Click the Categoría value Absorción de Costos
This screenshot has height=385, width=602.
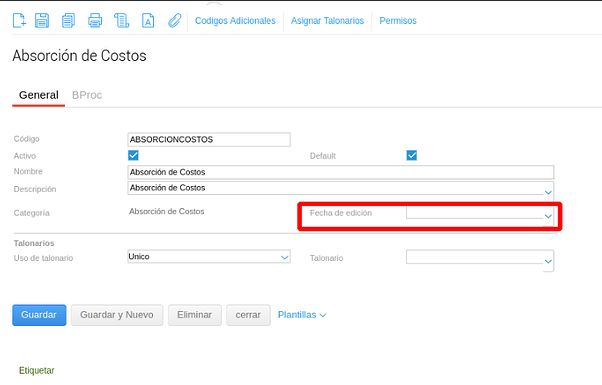point(167,212)
